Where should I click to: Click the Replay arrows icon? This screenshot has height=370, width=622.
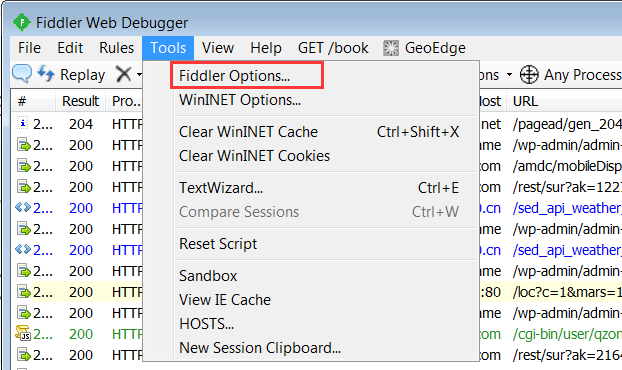[46, 74]
